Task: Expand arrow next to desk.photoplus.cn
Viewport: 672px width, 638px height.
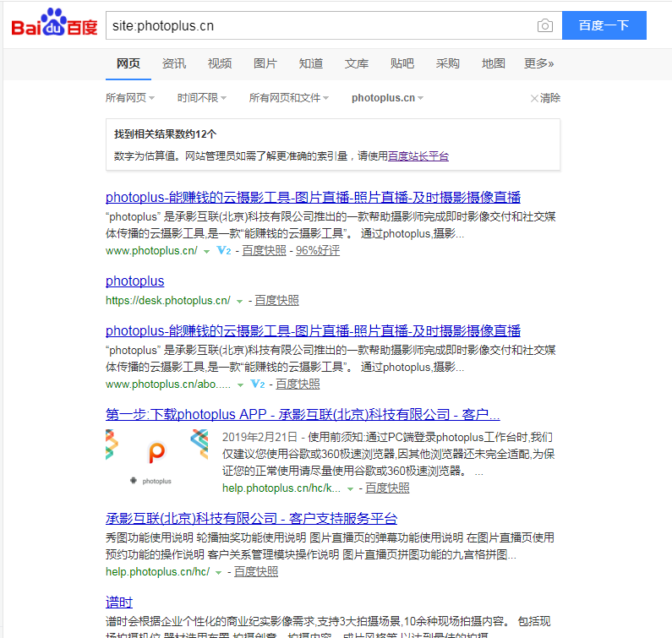Action: click(239, 301)
